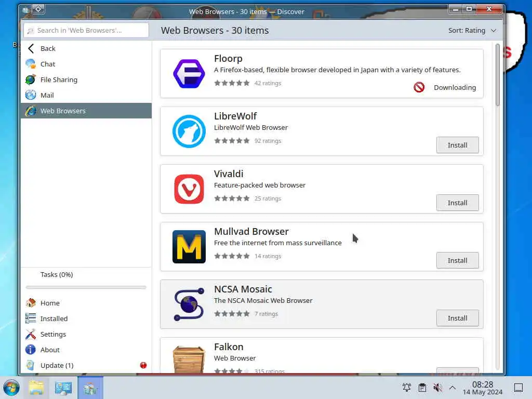532x399 pixels.
Task: Install Vivaldi
Action: tap(457, 203)
